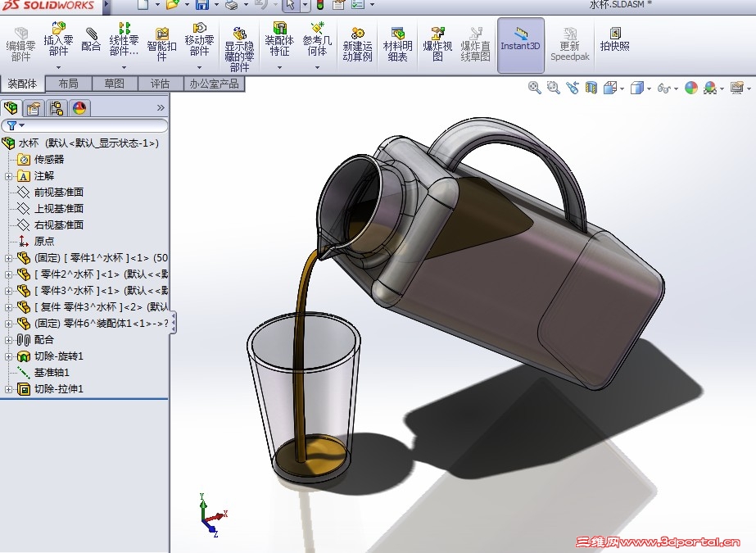The height and width of the screenshot is (553, 756).
Task: Expand the (固定) 零件1^水杯 node
Action: point(8,258)
